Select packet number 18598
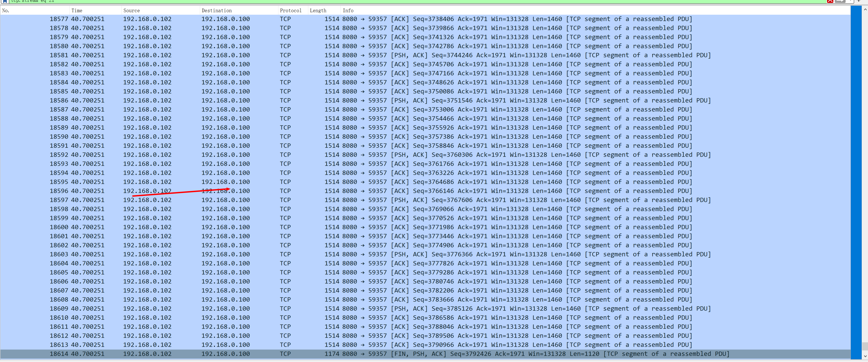 point(425,209)
